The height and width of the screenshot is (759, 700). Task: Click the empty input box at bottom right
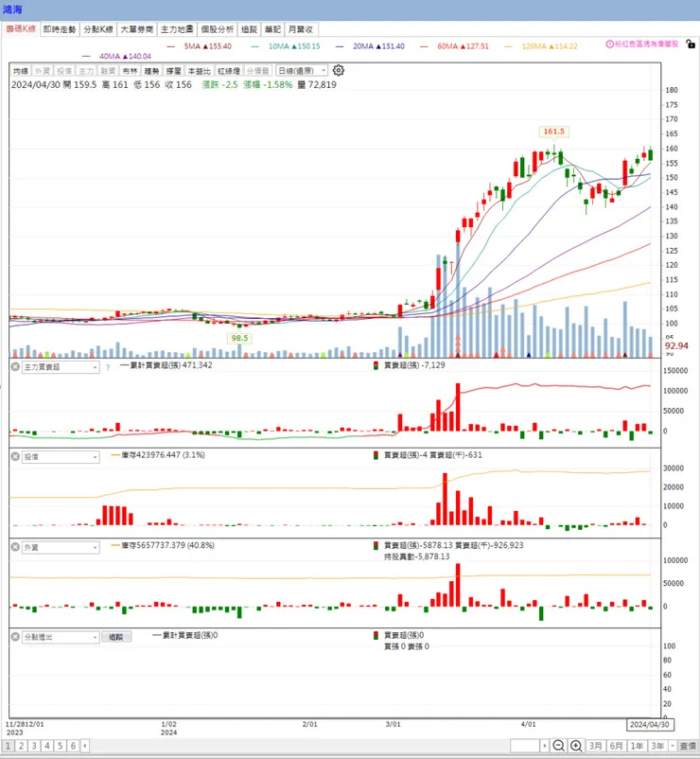click(x=525, y=746)
